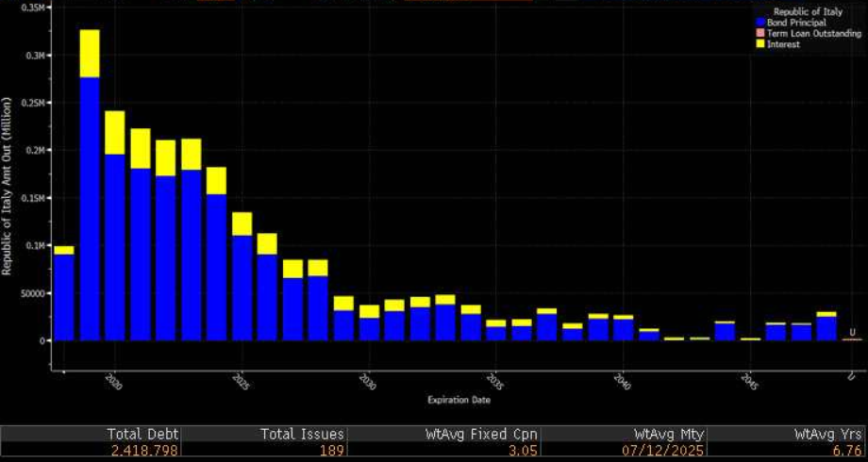Click the blue Bond Principal legend swatch
Screen dimensions: 868x462
click(x=759, y=22)
